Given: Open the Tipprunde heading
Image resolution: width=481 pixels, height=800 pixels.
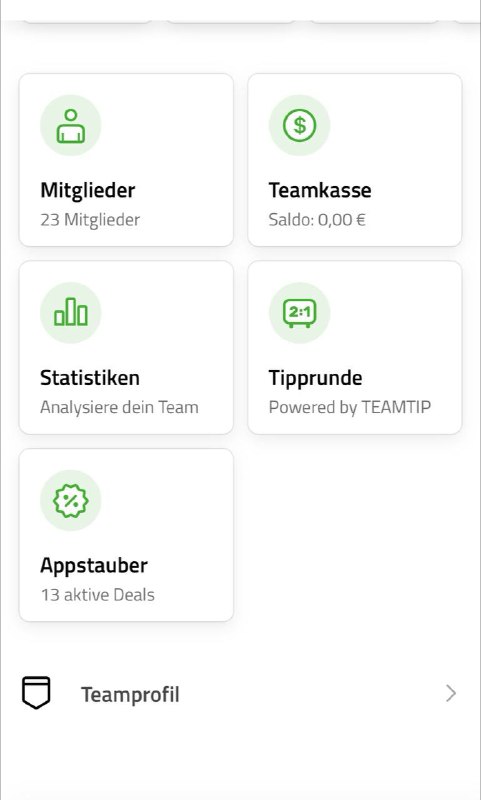Looking at the screenshot, I should click(x=315, y=378).
